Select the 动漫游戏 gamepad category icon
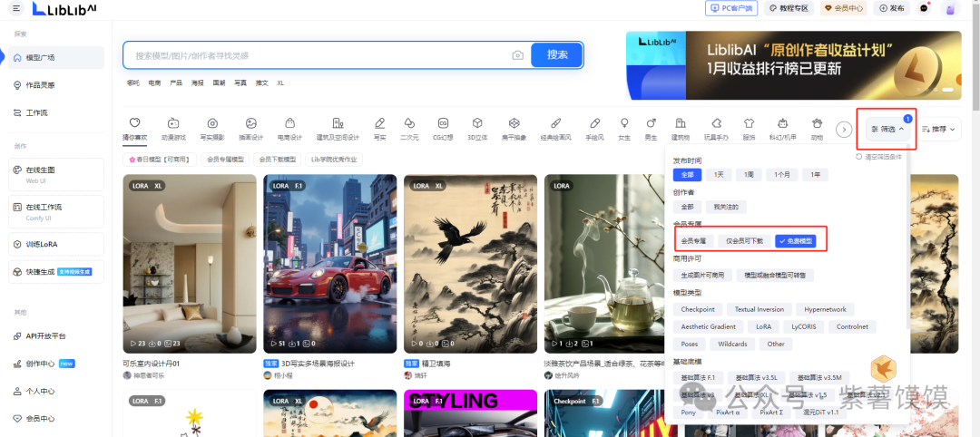The image size is (980, 437). point(173,123)
